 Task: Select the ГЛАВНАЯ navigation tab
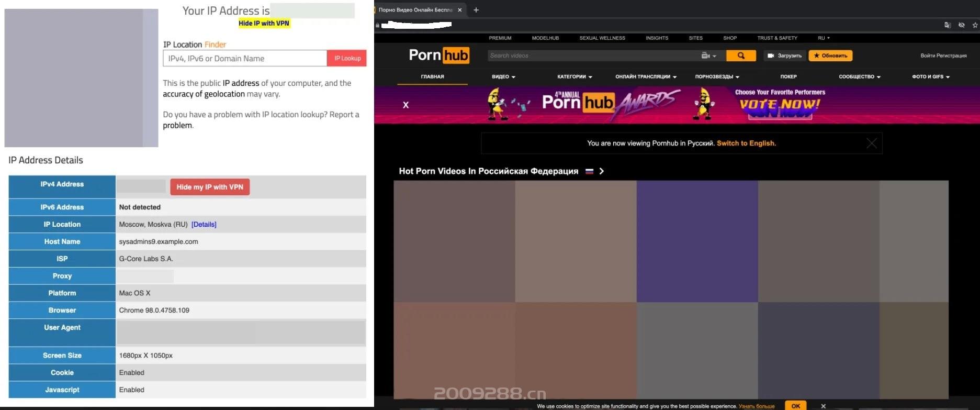pyautogui.click(x=432, y=77)
